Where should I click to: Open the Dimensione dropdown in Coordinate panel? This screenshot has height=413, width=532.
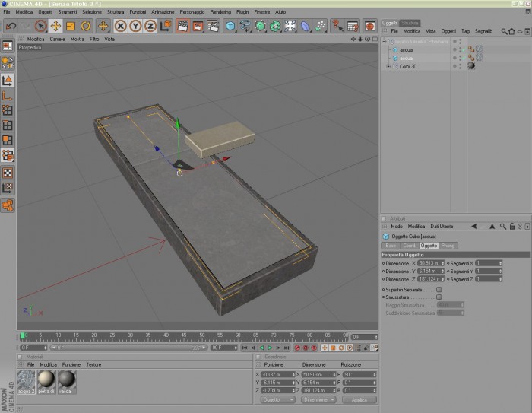coord(318,400)
